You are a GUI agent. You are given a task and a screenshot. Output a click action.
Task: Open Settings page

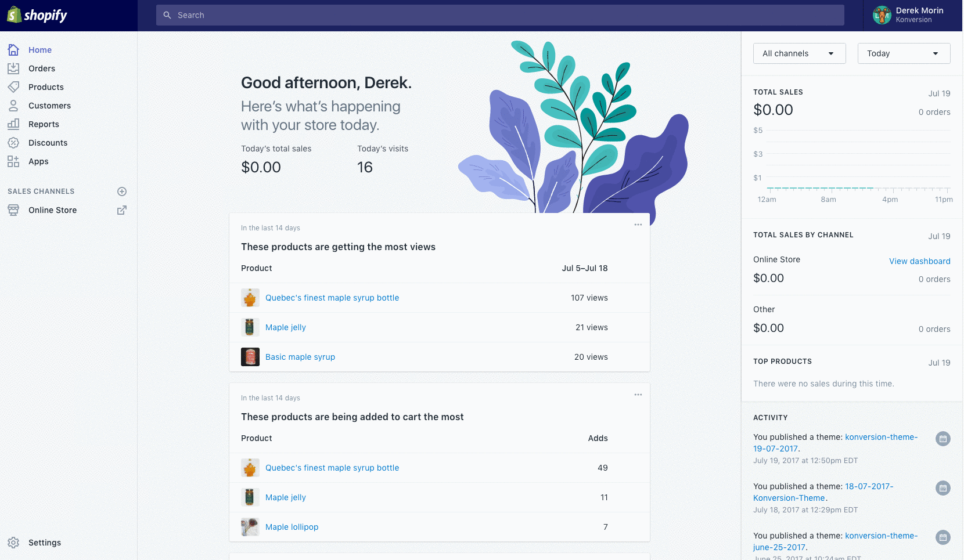(x=45, y=543)
